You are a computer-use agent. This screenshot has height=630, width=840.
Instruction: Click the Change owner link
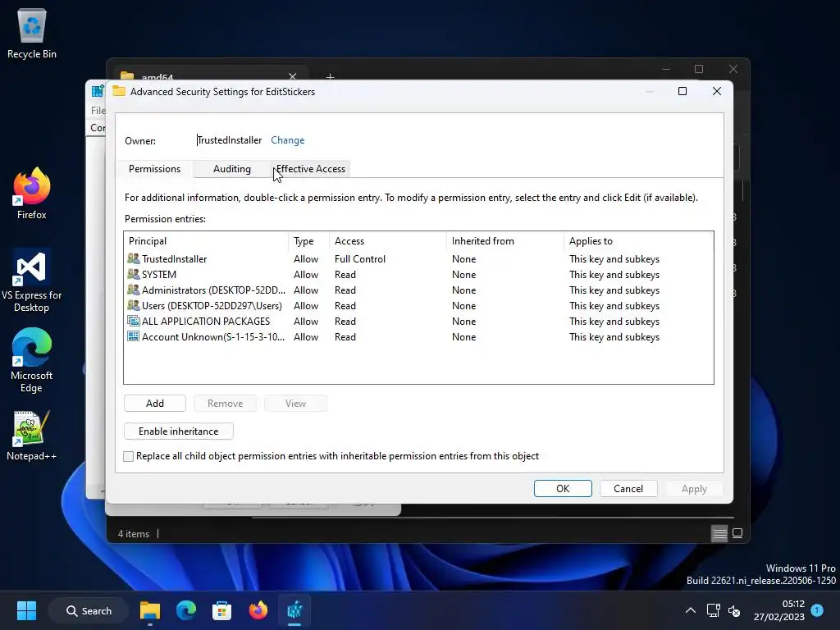click(288, 139)
